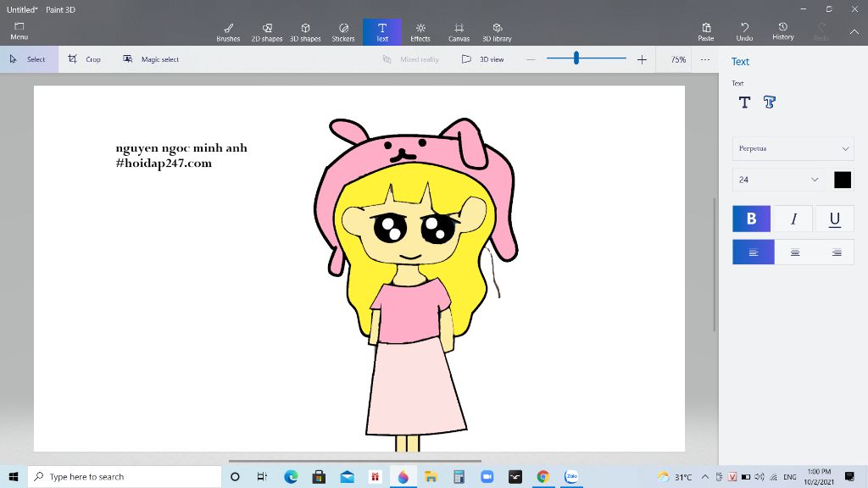The width and height of the screenshot is (868, 488).
Task: Set text alignment to center
Action: (795, 252)
